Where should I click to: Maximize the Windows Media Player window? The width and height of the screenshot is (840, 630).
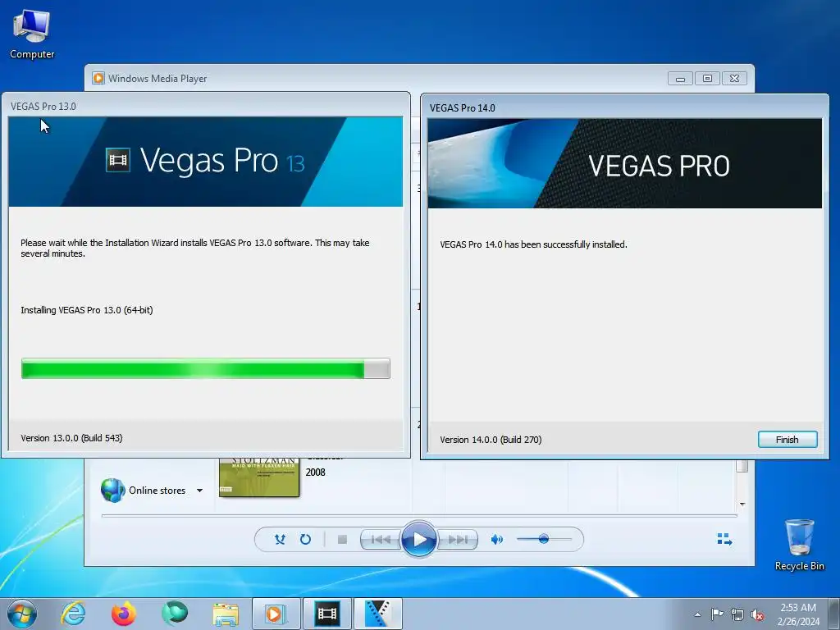click(707, 78)
